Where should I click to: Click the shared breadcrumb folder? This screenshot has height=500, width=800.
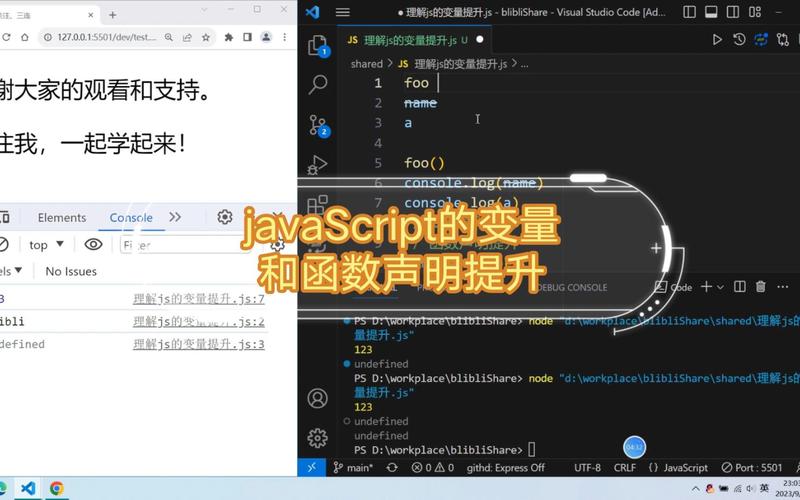point(366,64)
